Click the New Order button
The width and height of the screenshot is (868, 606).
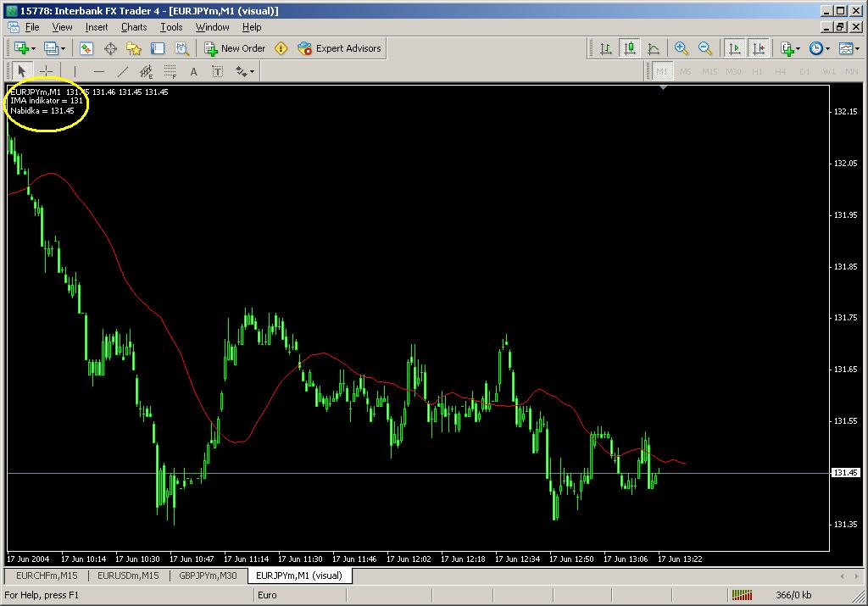236,48
